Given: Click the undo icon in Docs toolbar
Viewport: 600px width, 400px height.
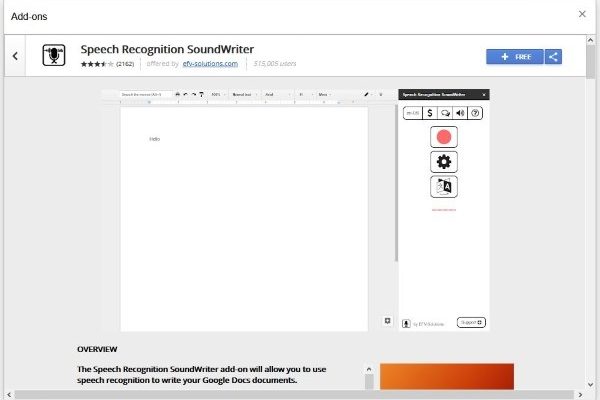Looking at the screenshot, I should pyautogui.click(x=186, y=94).
